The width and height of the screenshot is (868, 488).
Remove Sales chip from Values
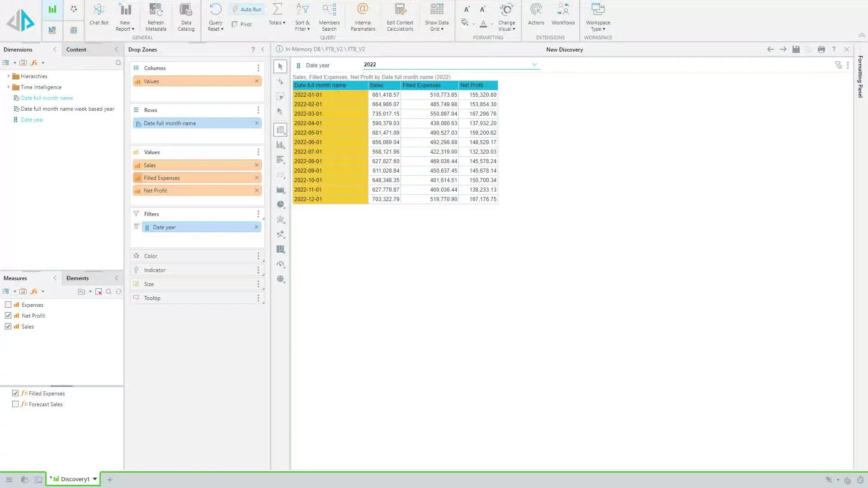click(257, 165)
